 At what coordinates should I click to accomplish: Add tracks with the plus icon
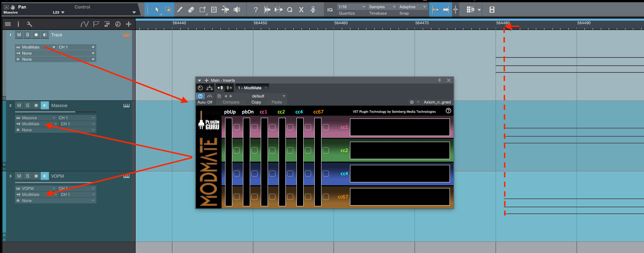[128, 24]
